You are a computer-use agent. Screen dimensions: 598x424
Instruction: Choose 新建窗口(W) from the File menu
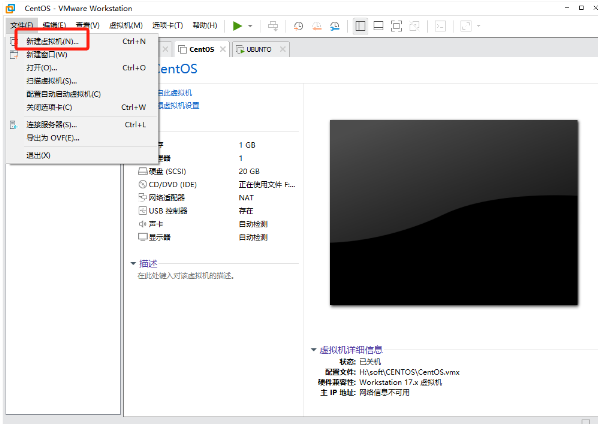pyautogui.click(x=83, y=55)
